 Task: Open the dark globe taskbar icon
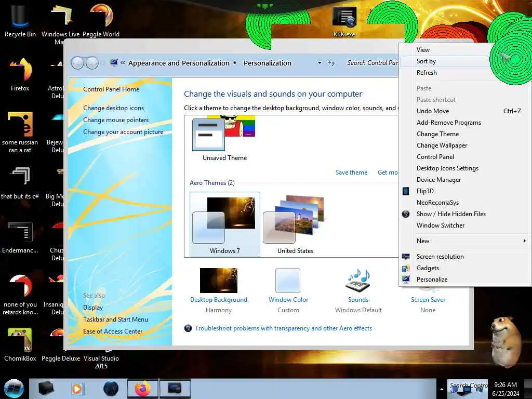111,389
